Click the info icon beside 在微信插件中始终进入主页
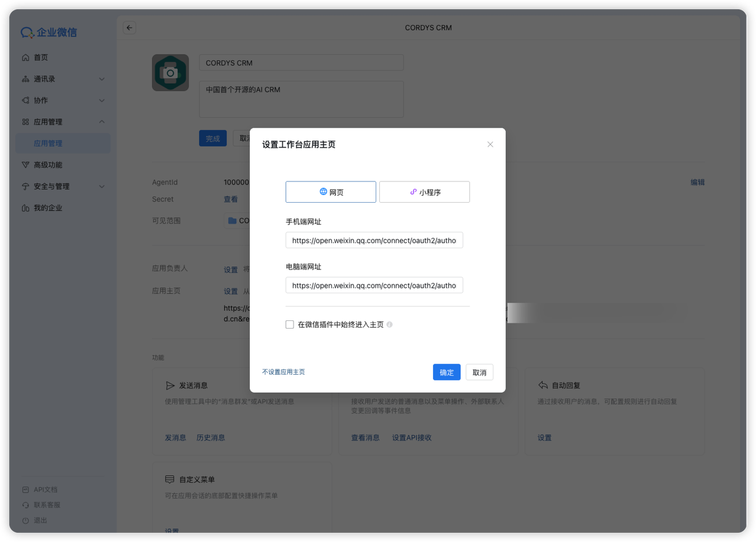Image resolution: width=756 pixels, height=542 pixels. pyautogui.click(x=389, y=324)
